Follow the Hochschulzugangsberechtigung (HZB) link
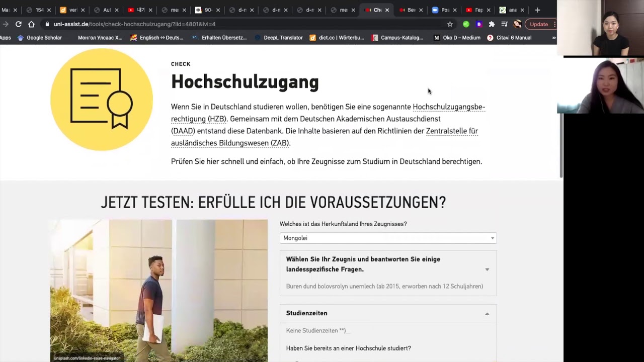644x362 pixels. pos(328,113)
